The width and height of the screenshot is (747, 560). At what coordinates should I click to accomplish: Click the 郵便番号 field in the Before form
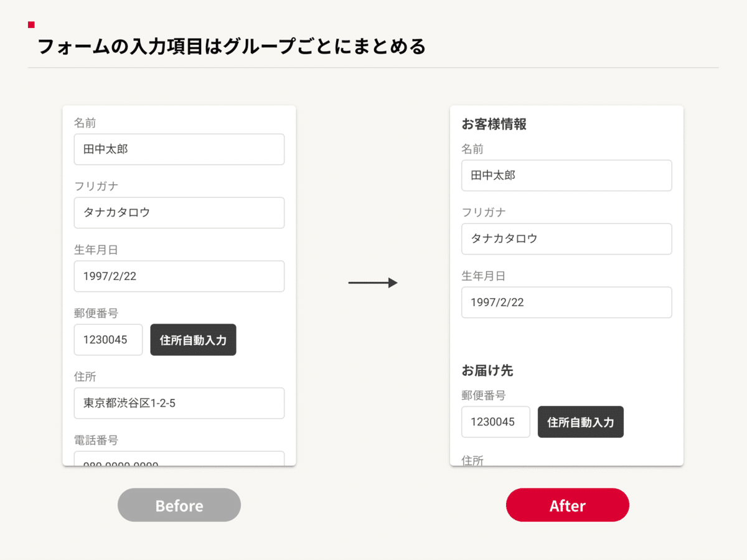point(108,340)
